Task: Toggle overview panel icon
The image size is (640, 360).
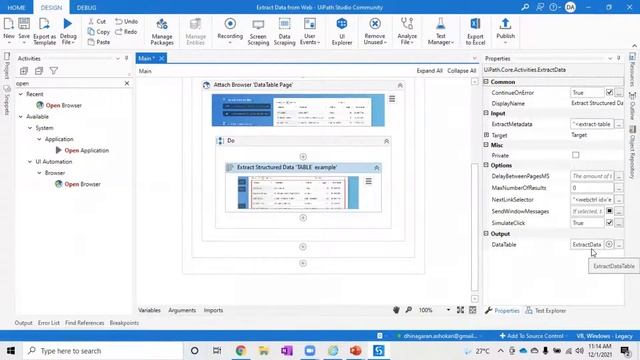Action: click(x=473, y=310)
